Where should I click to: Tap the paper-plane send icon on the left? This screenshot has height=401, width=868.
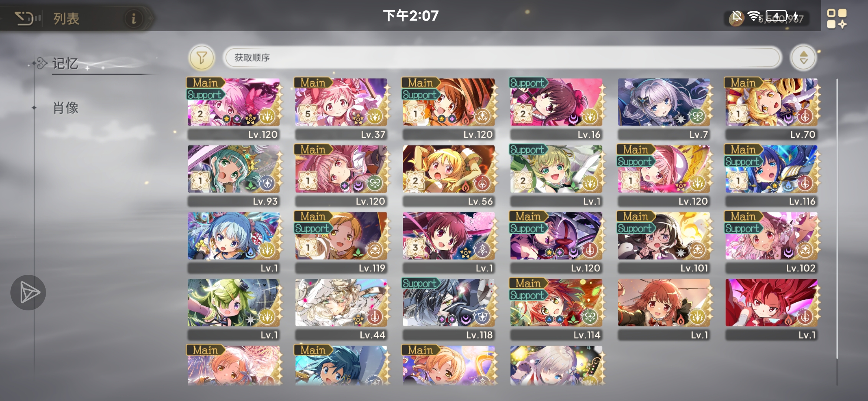[x=28, y=293]
